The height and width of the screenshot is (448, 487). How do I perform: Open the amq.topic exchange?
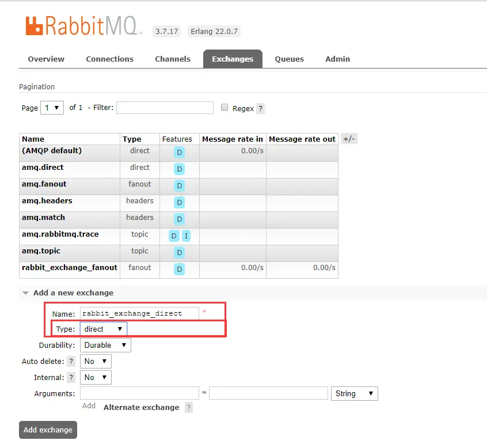coord(41,251)
